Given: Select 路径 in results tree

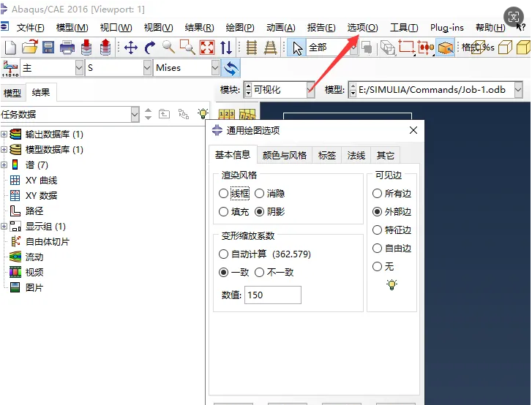Looking at the screenshot, I should 34,211.
